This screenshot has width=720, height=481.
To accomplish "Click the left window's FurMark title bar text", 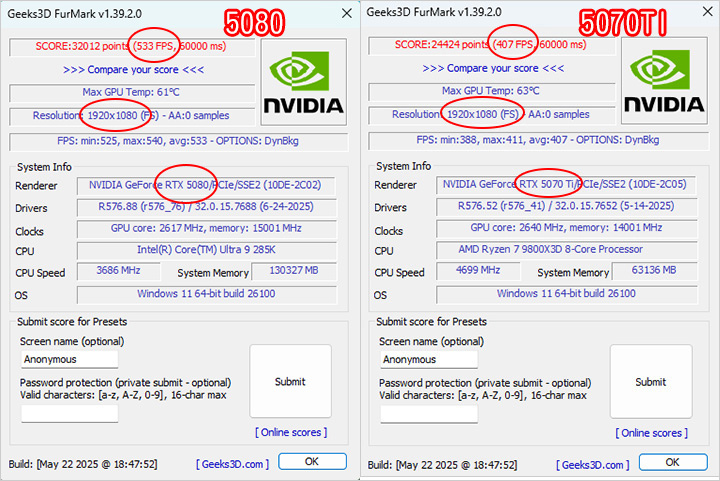I will (74, 14).
